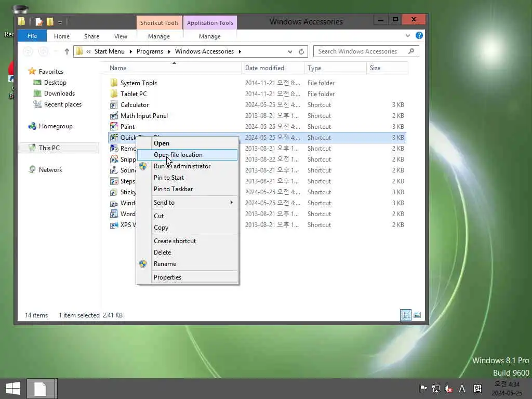Toggle the A input mode indicator
Screen dimensions: 532x399
(462, 389)
